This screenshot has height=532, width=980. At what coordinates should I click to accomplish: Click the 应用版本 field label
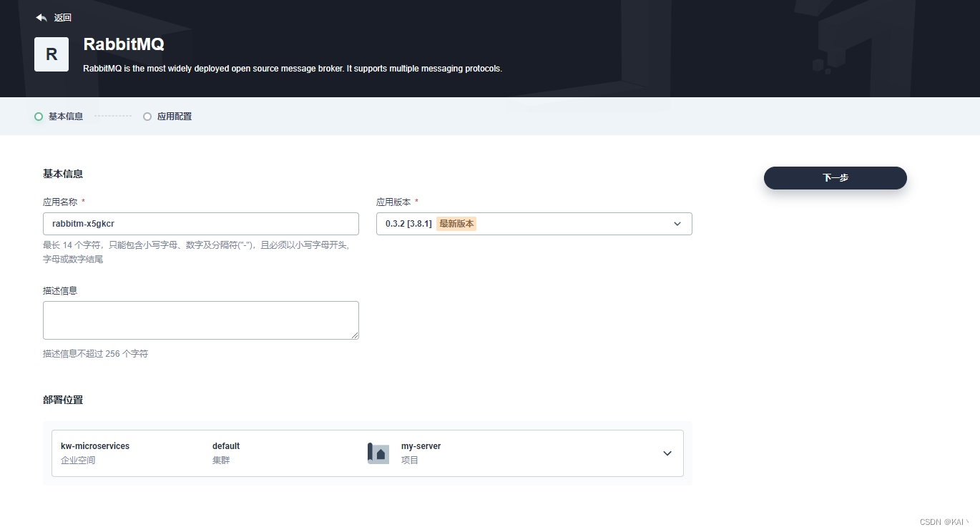[x=393, y=202]
